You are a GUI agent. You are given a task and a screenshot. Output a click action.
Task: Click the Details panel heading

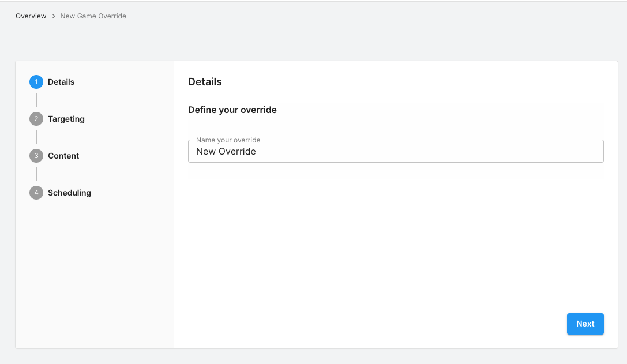(205, 82)
